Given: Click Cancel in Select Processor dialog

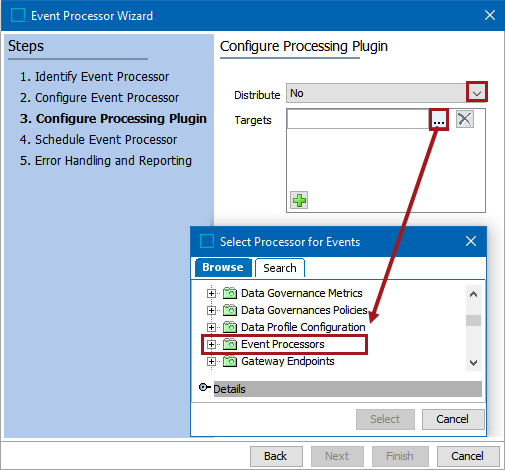Looking at the screenshot, I should pyautogui.click(x=453, y=419).
